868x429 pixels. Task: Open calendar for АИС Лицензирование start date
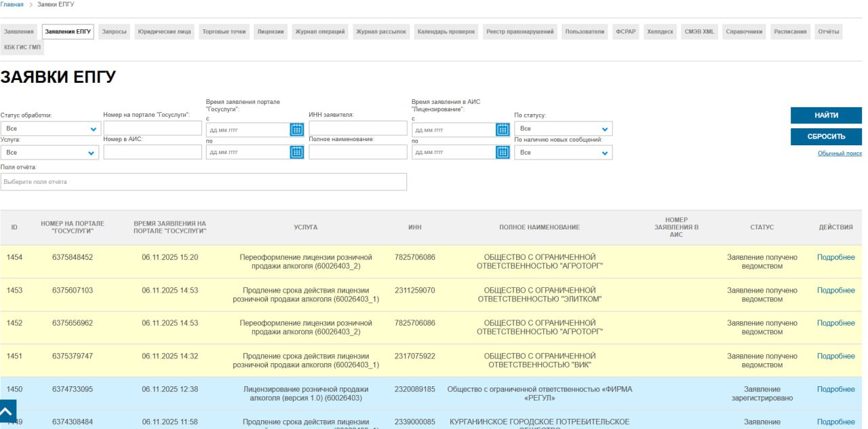tap(502, 129)
